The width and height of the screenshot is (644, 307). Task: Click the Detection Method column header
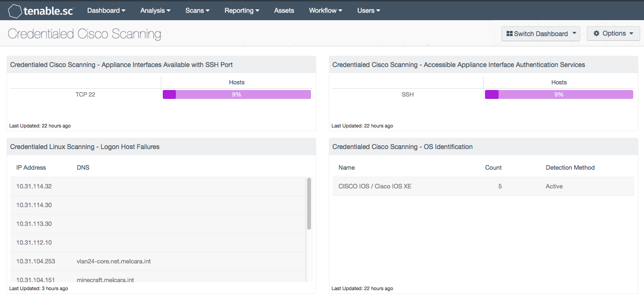point(570,168)
